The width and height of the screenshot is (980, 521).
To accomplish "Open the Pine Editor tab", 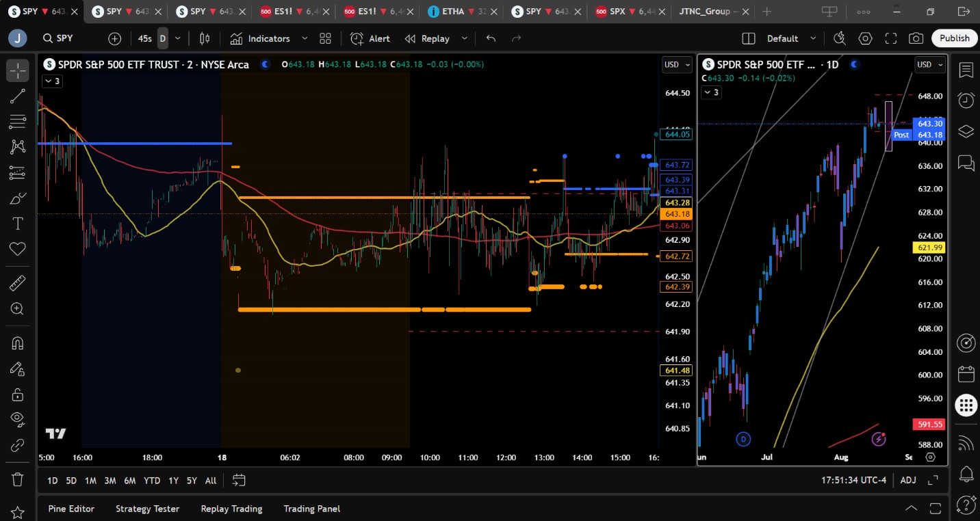I will tap(71, 509).
